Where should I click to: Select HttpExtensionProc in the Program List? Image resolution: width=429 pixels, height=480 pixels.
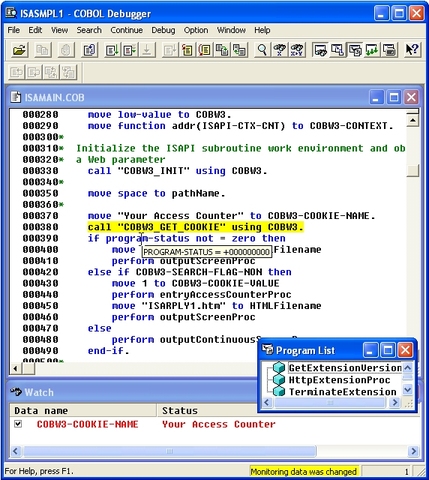click(339, 380)
